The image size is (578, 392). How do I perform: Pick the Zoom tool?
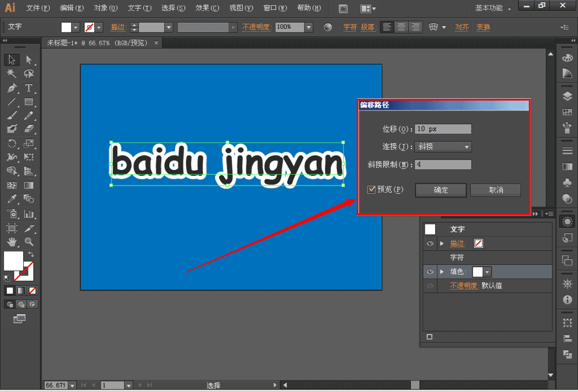click(29, 242)
